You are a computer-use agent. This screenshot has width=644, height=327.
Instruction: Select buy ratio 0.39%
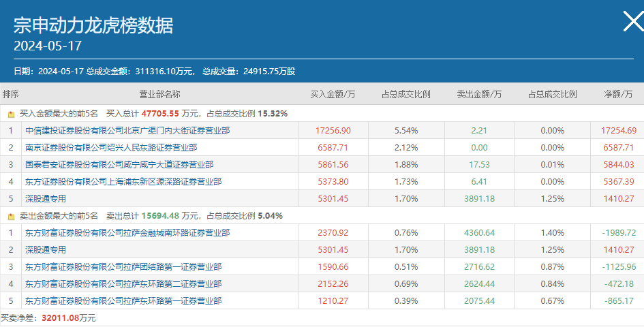coord(406,301)
